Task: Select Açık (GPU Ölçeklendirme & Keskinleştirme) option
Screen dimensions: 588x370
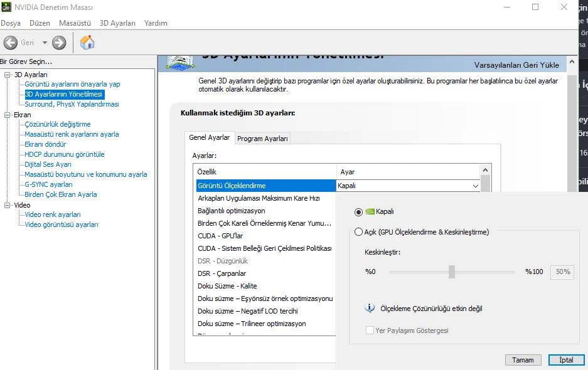Action: pos(358,232)
